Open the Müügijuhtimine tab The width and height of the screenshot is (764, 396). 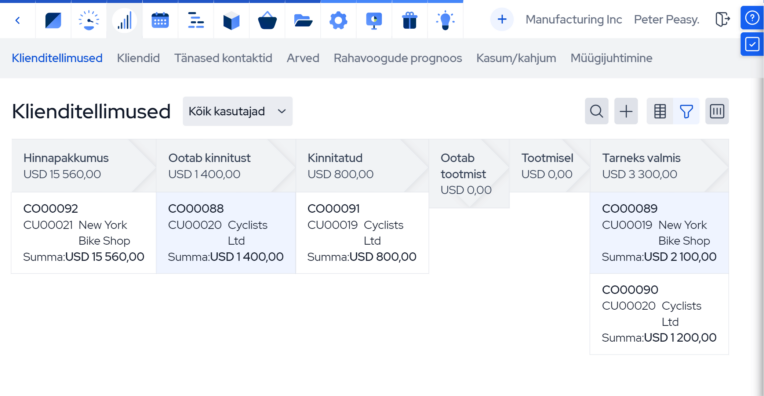click(x=611, y=58)
